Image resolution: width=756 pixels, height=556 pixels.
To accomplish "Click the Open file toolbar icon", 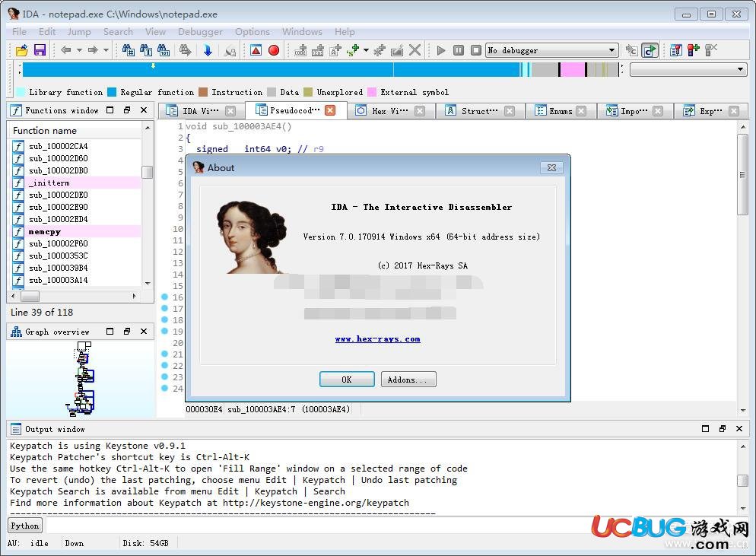I will coord(22,50).
